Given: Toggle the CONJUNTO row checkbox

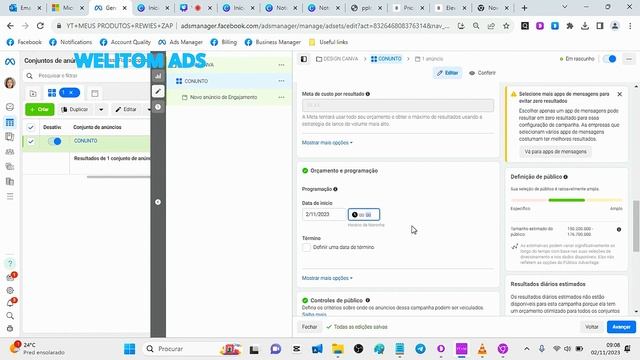Looking at the screenshot, I should (x=31, y=142).
